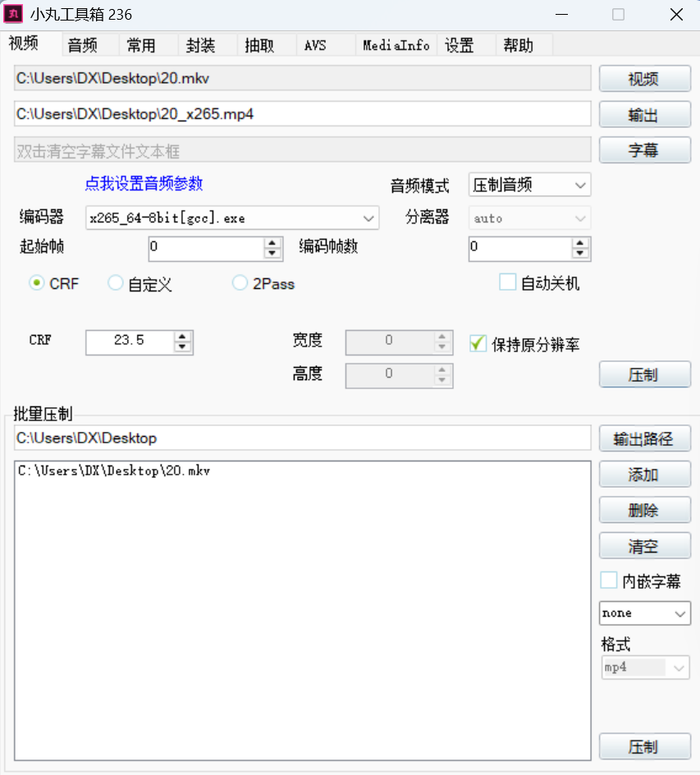Switch to the 设置 settings tab
The image size is (700, 775).
pos(460,46)
